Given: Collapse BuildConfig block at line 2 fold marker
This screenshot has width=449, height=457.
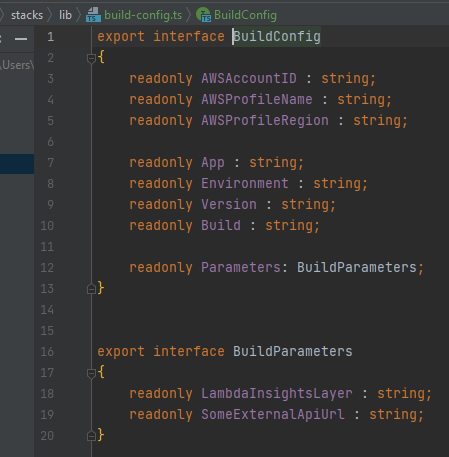Looking at the screenshot, I should click(x=91, y=59).
